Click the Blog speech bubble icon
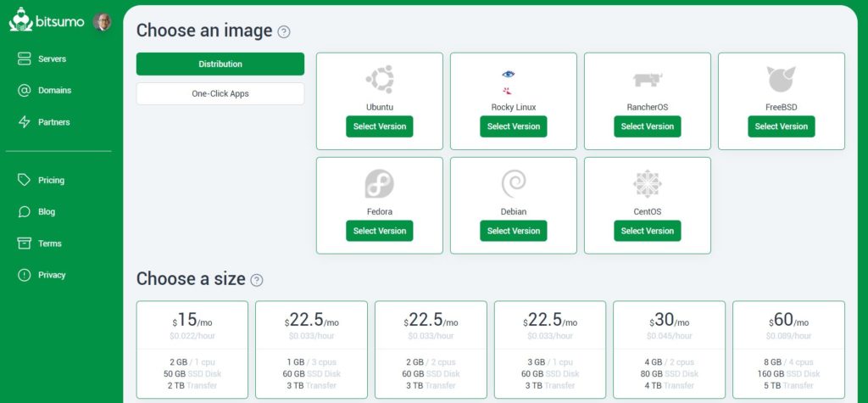868x403 pixels. (x=25, y=212)
